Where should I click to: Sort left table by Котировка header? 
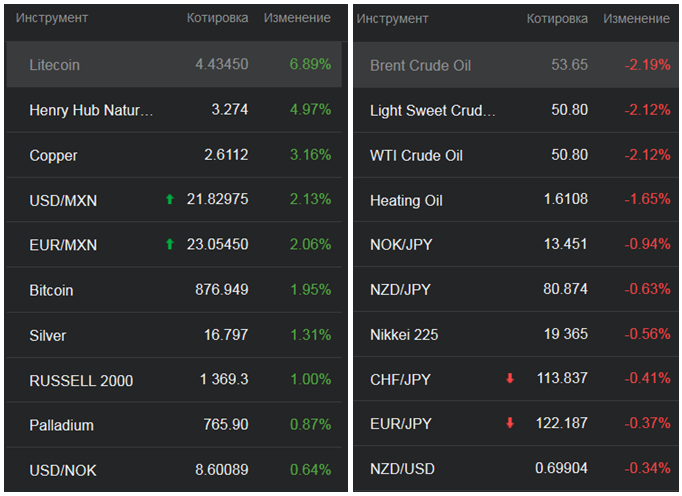click(x=217, y=18)
